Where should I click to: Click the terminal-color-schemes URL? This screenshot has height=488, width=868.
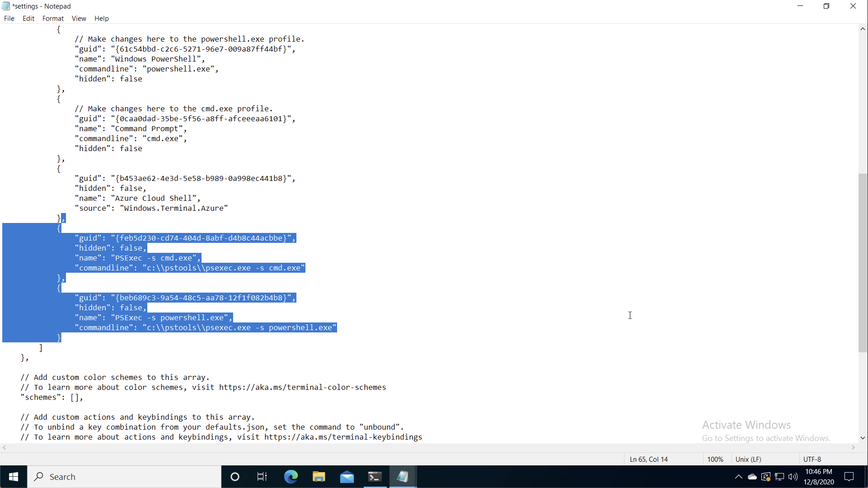pos(302,388)
